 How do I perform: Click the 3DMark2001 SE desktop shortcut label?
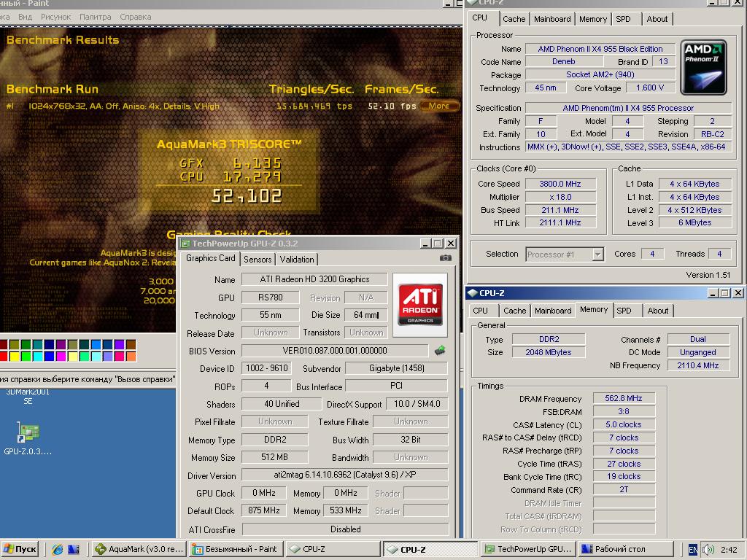coord(28,396)
